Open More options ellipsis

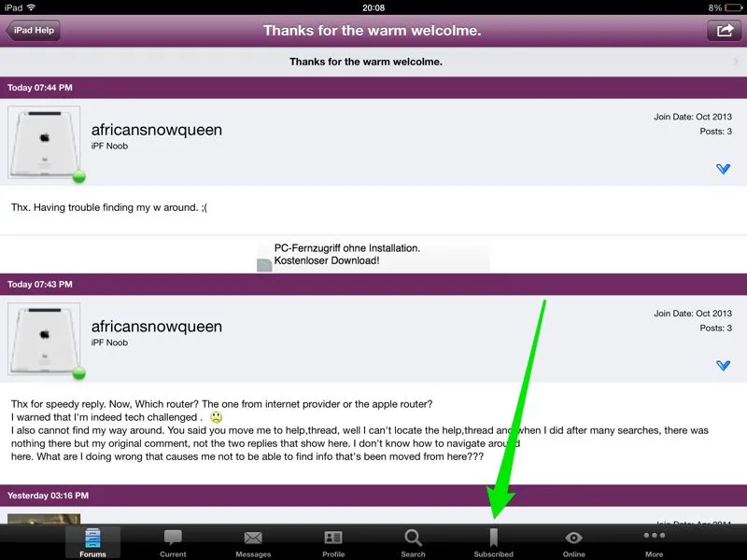[654, 541]
